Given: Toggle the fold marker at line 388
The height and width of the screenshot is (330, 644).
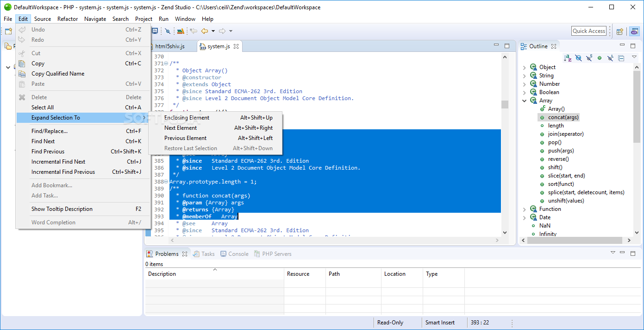Looking at the screenshot, I should (x=166, y=182).
